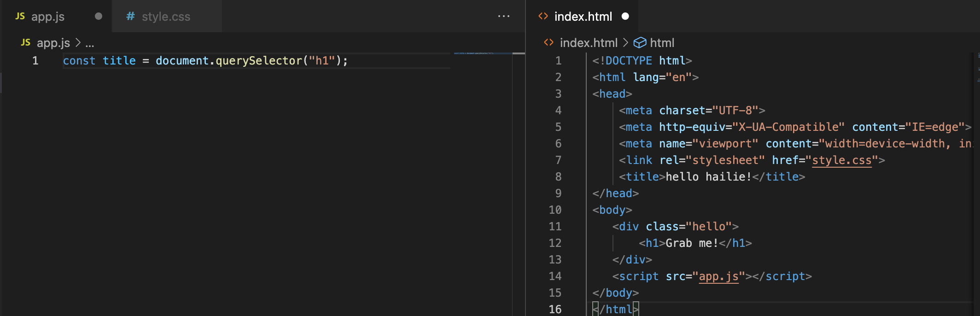980x316 pixels.
Task: Open the style.css link in index.html
Action: pos(842,160)
